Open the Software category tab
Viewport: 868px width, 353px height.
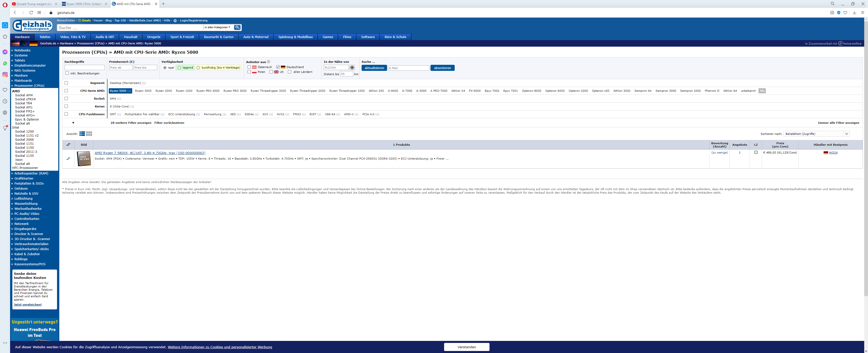(x=368, y=37)
